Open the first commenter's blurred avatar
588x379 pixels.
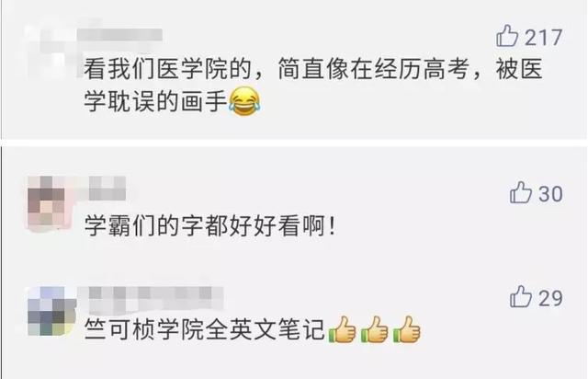click(51, 49)
